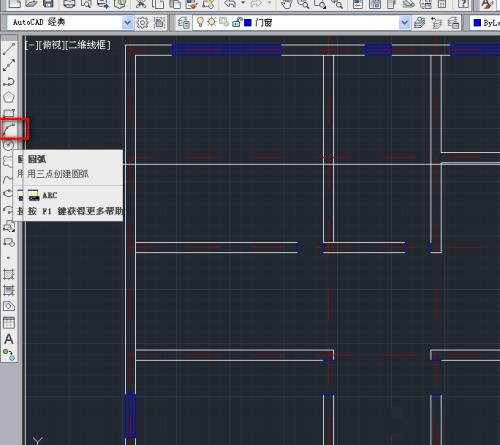The image size is (500, 445).
Task: Toggle freeze sun icon for 门窗 layer
Action: coord(211,22)
